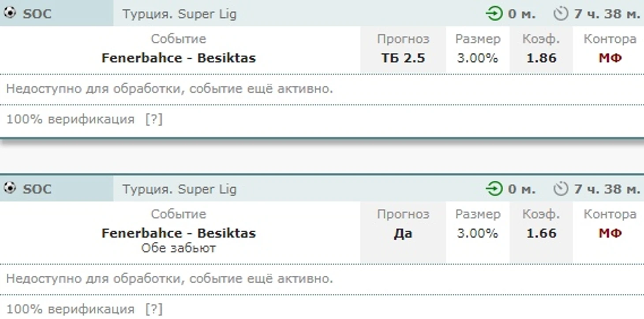Select SOC sport label in the bottom card
This screenshot has width=644, height=319.
tap(37, 189)
